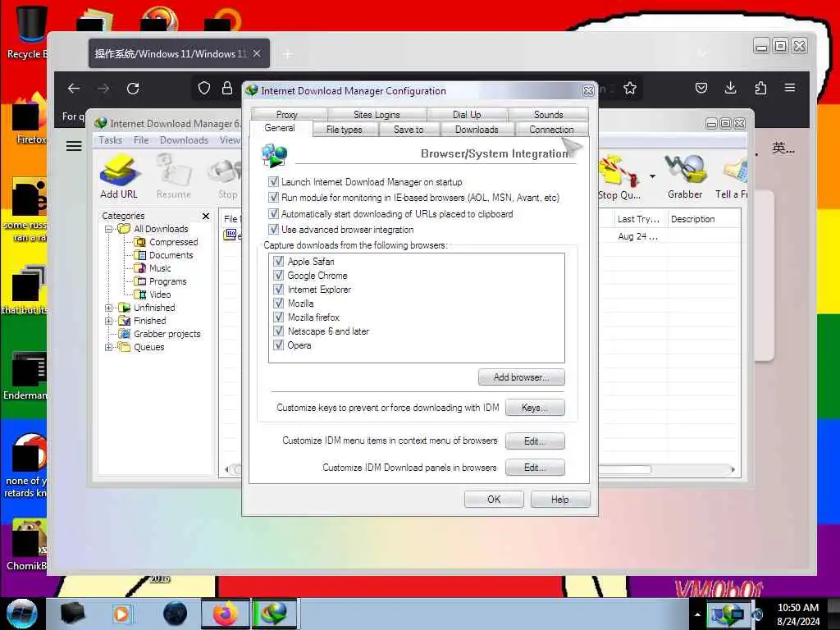Toggle automatically start downloading clipboard URLs

tap(273, 214)
